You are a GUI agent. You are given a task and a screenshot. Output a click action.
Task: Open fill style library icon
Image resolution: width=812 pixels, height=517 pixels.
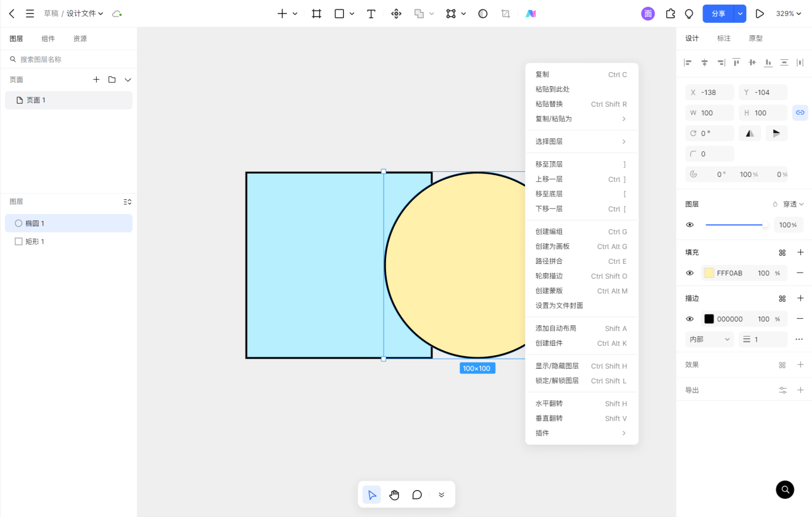tap(782, 253)
